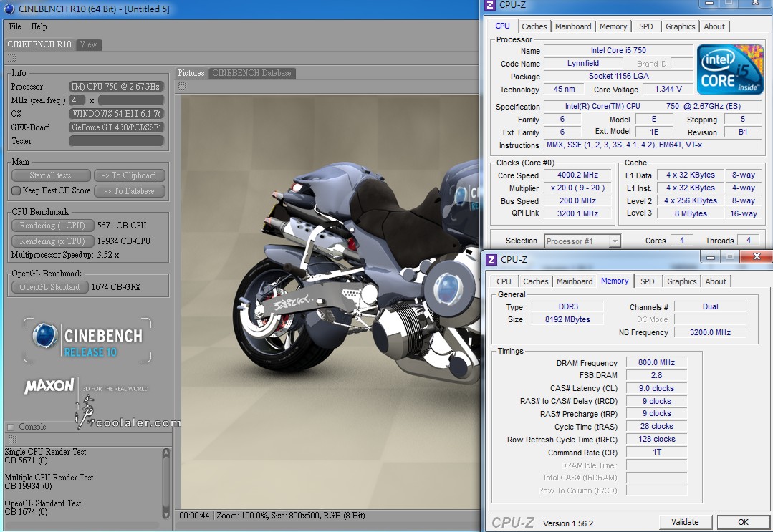Click the grip handle below the Pictures tab
Screen dimensions: 773x532
(182, 87)
